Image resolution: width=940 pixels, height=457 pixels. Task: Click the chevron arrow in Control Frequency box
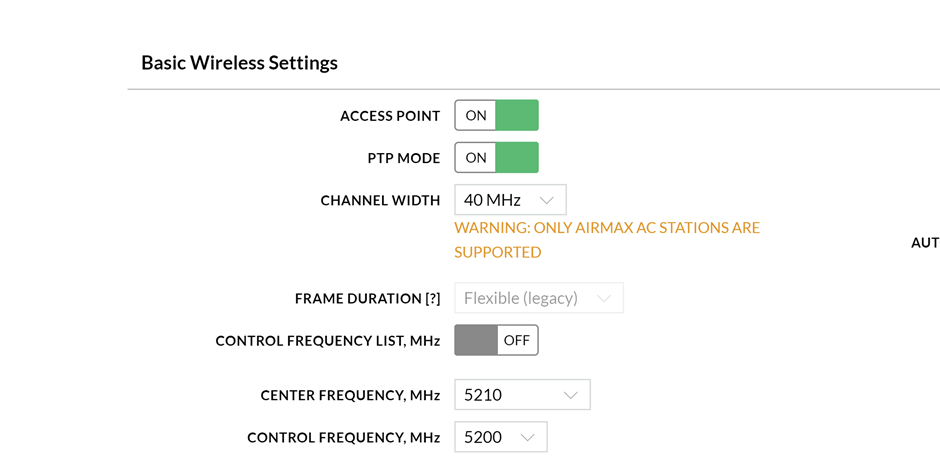527,438
